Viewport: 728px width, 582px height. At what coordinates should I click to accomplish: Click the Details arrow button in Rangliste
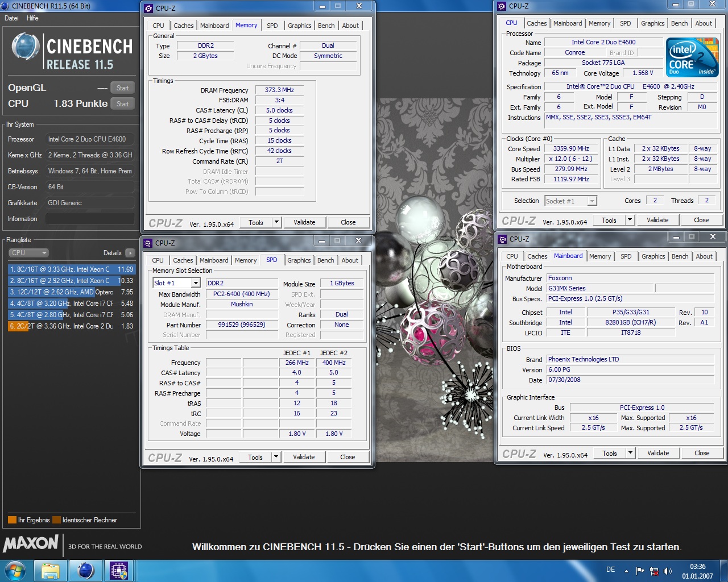point(130,253)
